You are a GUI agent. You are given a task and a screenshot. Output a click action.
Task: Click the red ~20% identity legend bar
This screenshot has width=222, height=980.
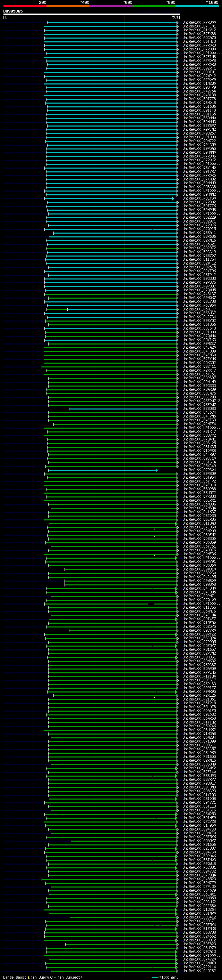[25, 6]
